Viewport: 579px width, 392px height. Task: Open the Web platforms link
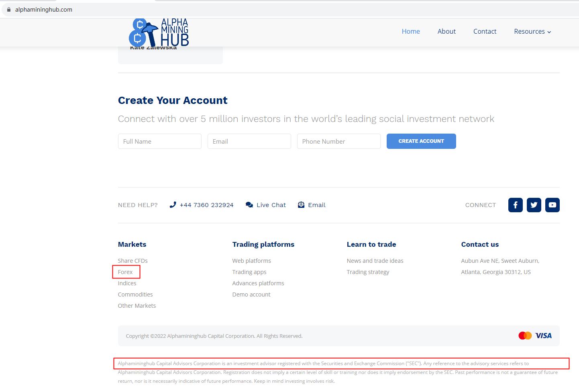click(x=252, y=261)
